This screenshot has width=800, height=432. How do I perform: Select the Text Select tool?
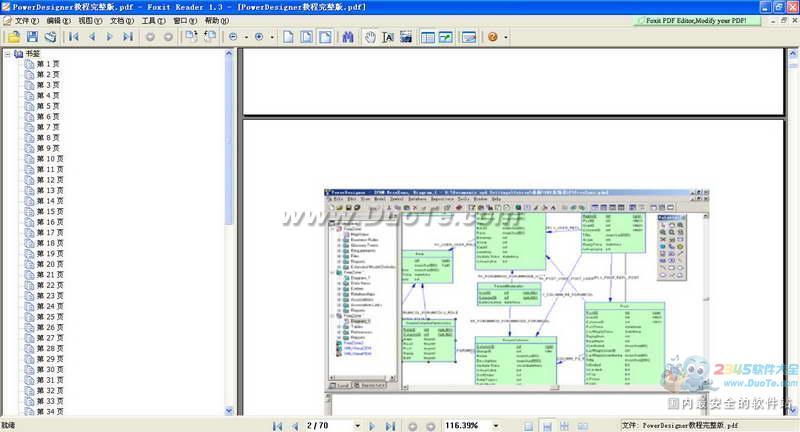388,37
